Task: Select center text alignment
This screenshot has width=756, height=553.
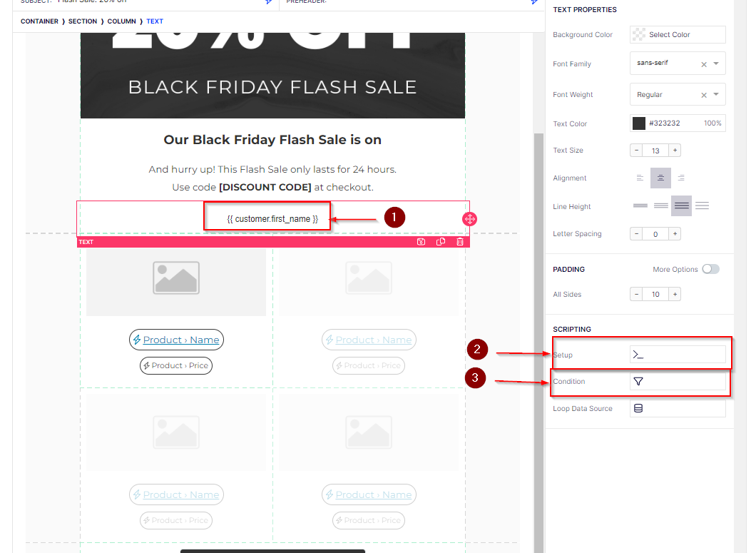Action: pyautogui.click(x=660, y=178)
